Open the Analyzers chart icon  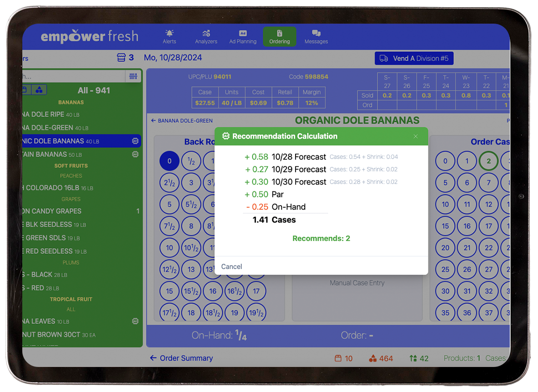pyautogui.click(x=206, y=33)
